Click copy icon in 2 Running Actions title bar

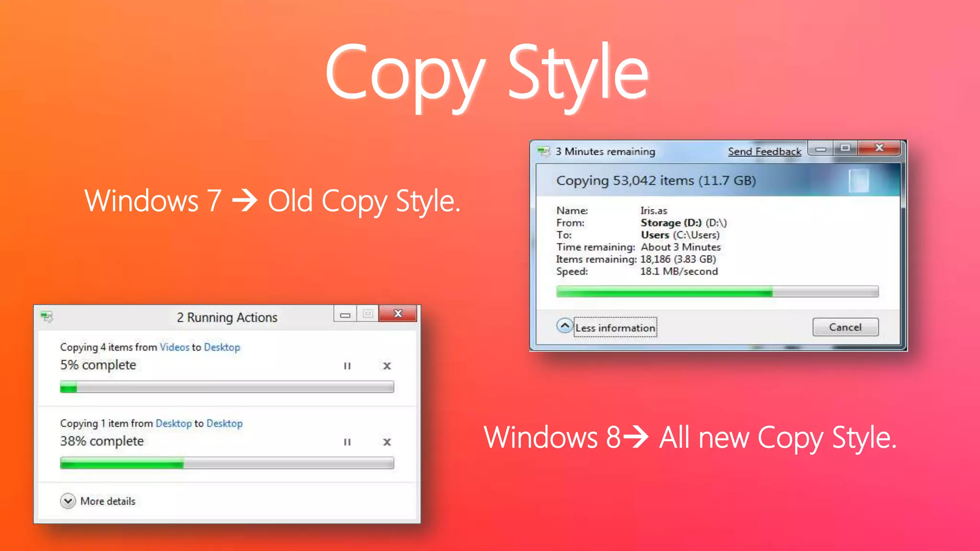click(x=47, y=317)
